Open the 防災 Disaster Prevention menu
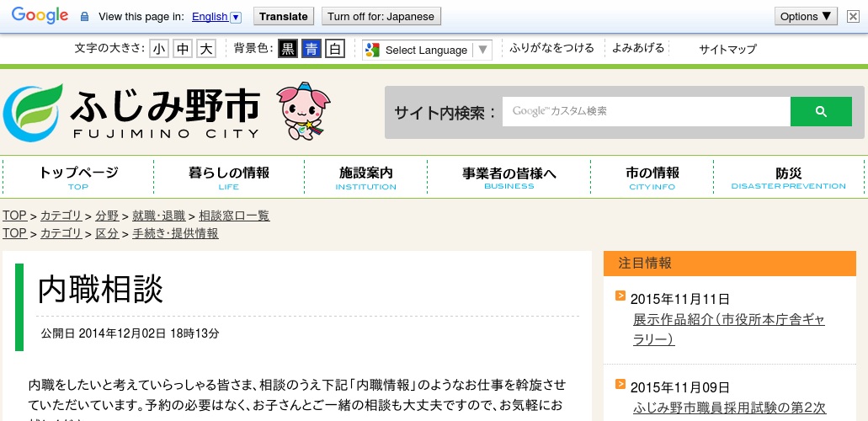Screen dimensions: 868x421 click(788, 177)
